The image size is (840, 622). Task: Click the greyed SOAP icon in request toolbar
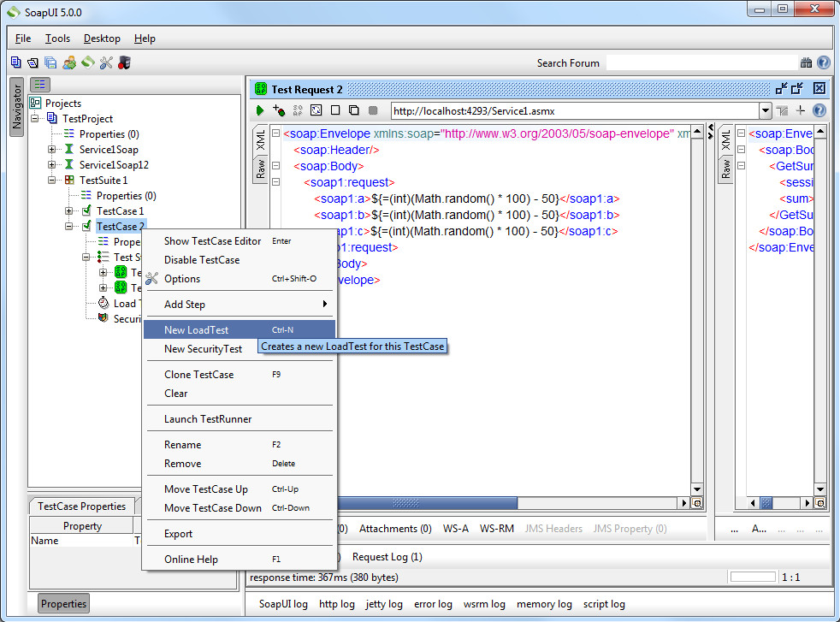click(x=298, y=110)
